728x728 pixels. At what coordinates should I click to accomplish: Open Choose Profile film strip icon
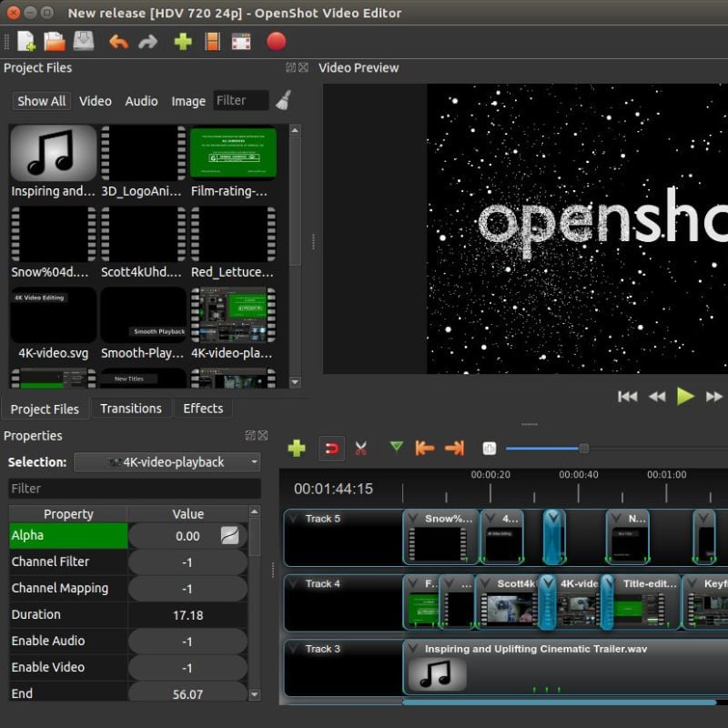point(212,41)
